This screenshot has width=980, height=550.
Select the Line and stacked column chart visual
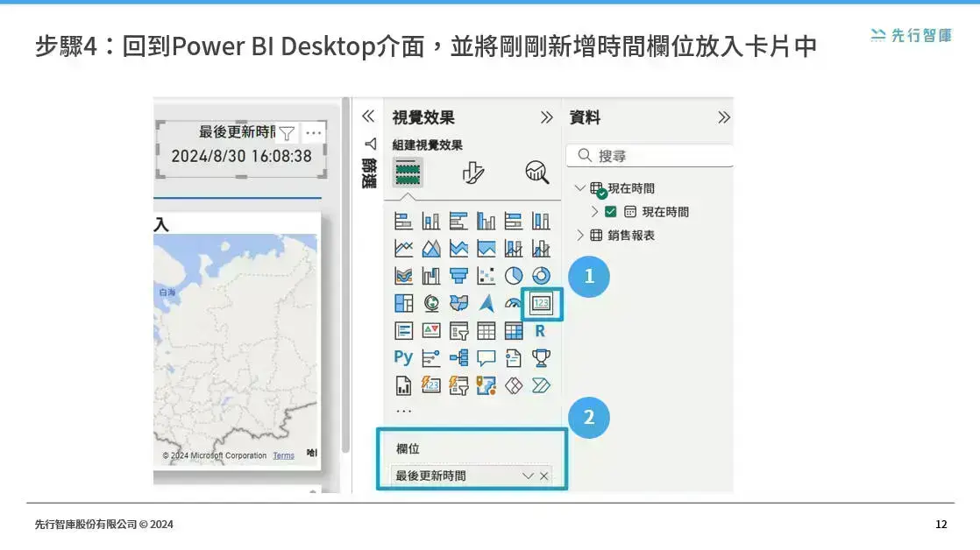tap(513, 249)
